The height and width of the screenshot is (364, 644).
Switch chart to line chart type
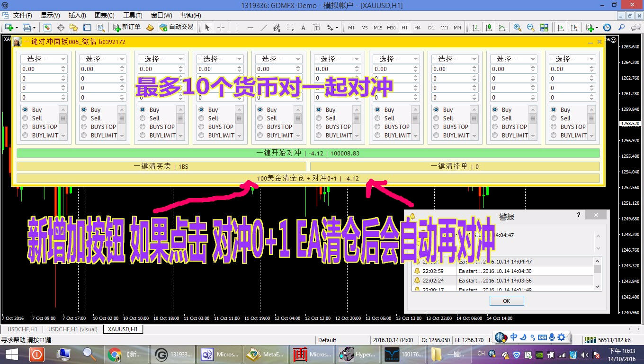(501, 27)
